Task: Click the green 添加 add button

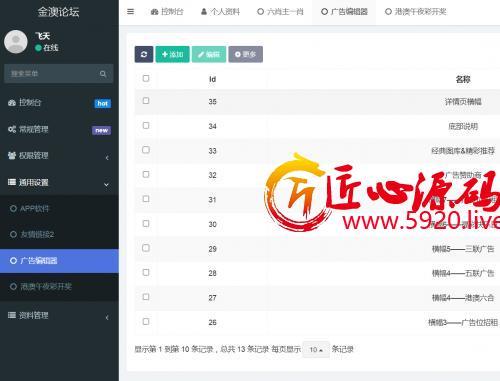Action: [172, 54]
